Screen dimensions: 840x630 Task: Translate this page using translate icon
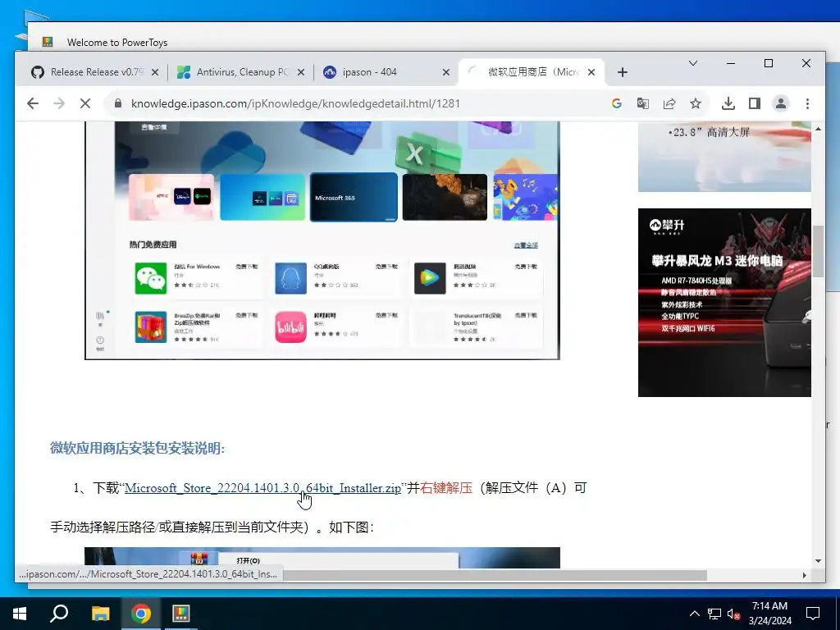point(643,103)
